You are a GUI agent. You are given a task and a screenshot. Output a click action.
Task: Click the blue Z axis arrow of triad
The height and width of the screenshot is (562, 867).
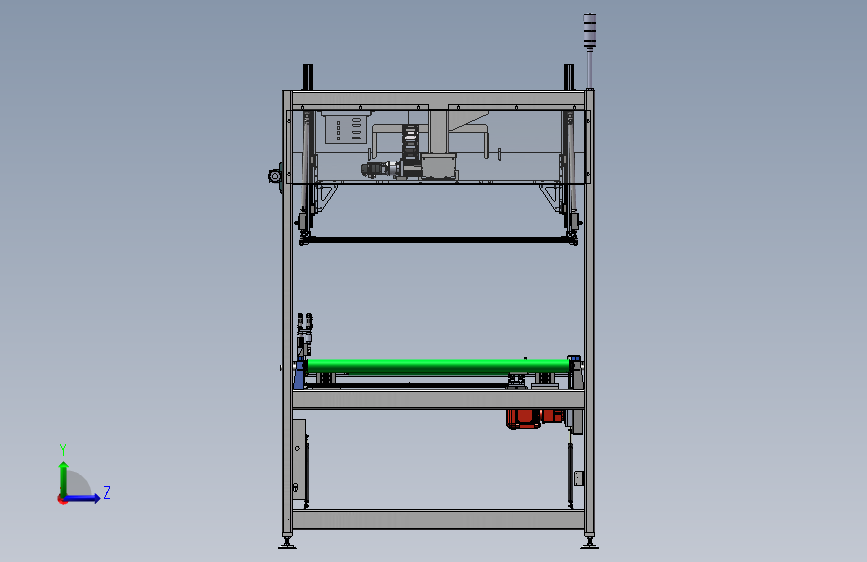[83, 498]
